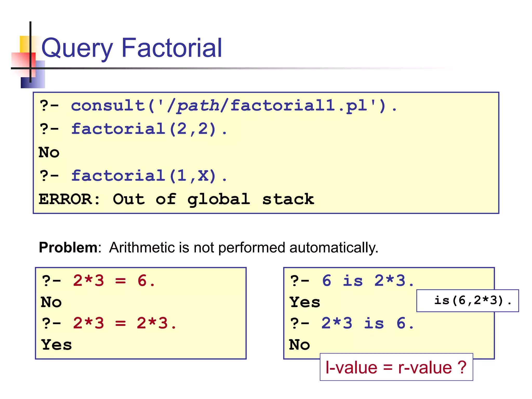Click the 'Yes' answer under '2*3 = 2*3.'
Viewport: 532px width, 399px height.
point(57,345)
